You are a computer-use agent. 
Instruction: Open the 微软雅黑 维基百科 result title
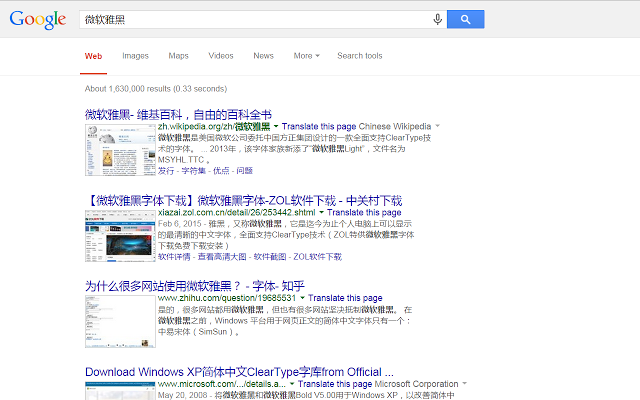[x=178, y=115]
